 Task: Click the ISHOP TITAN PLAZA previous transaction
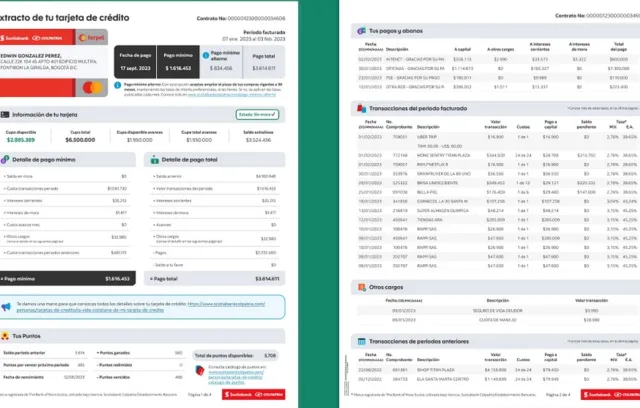click(x=498, y=370)
